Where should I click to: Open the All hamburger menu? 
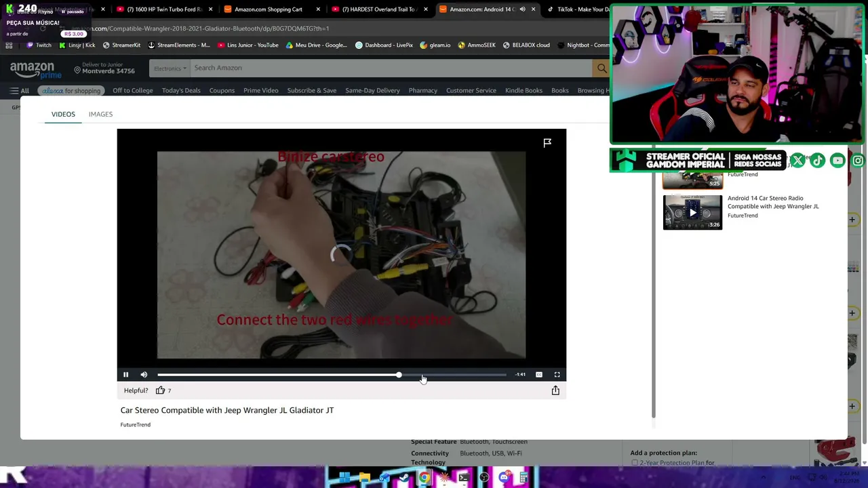pos(19,91)
